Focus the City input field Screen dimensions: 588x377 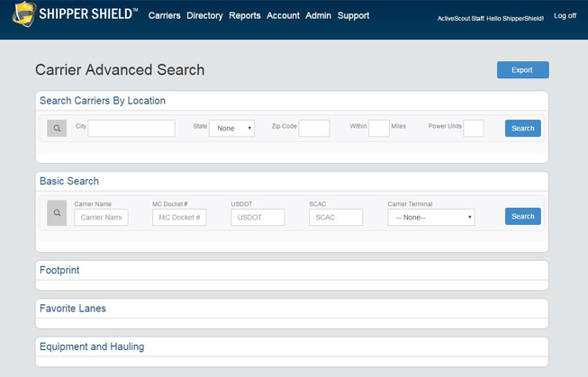coord(131,129)
